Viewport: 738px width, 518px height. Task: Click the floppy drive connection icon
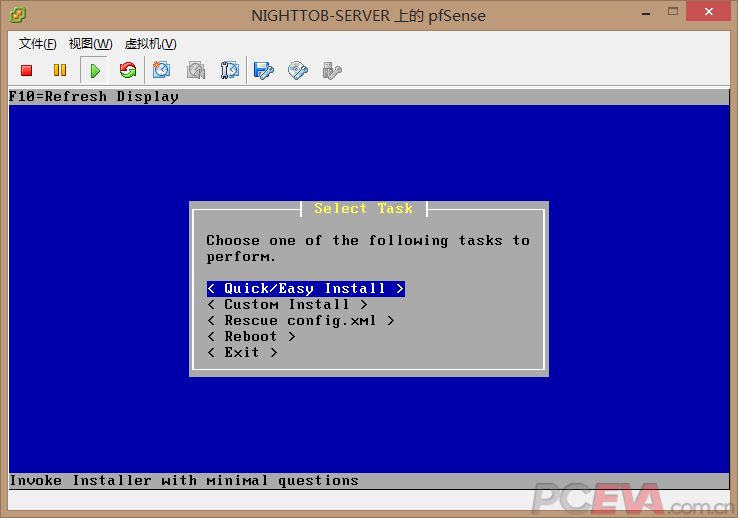264,70
